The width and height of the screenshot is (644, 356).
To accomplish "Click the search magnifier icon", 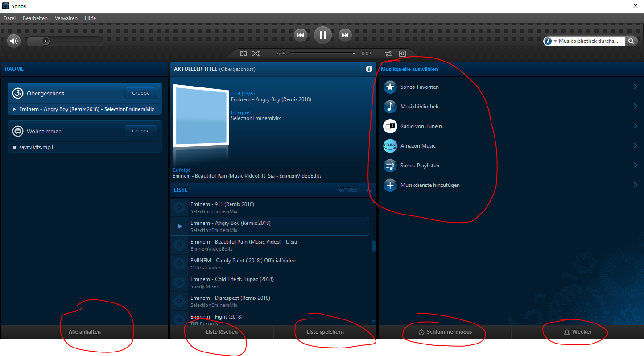I will [631, 41].
